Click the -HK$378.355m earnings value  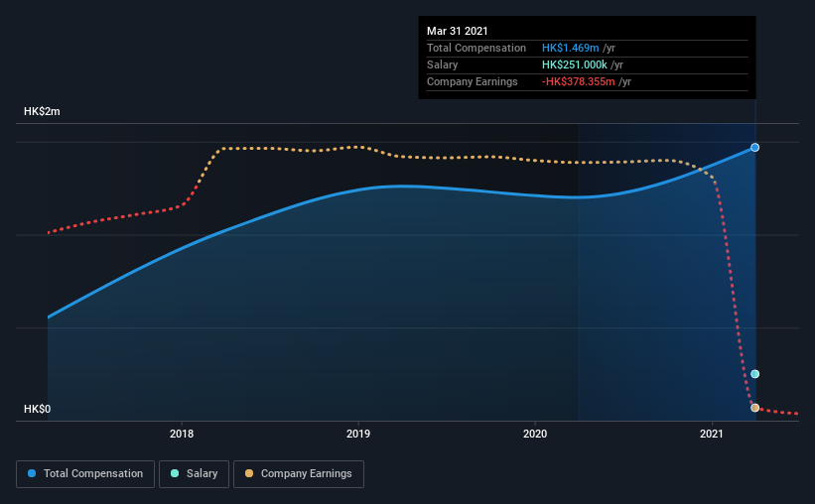click(x=578, y=81)
